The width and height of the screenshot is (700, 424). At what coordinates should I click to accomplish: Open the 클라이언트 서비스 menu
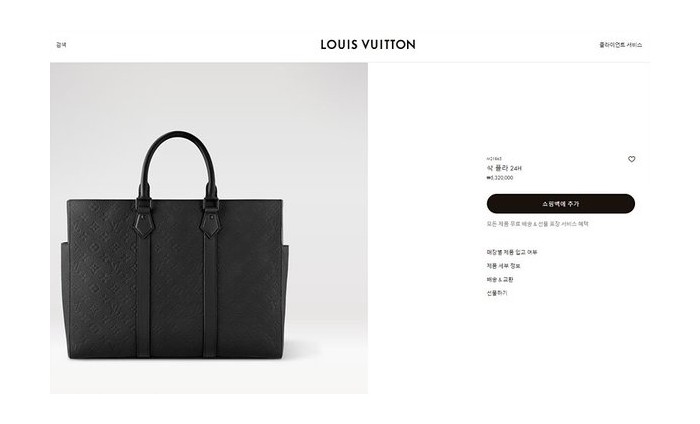click(x=621, y=45)
